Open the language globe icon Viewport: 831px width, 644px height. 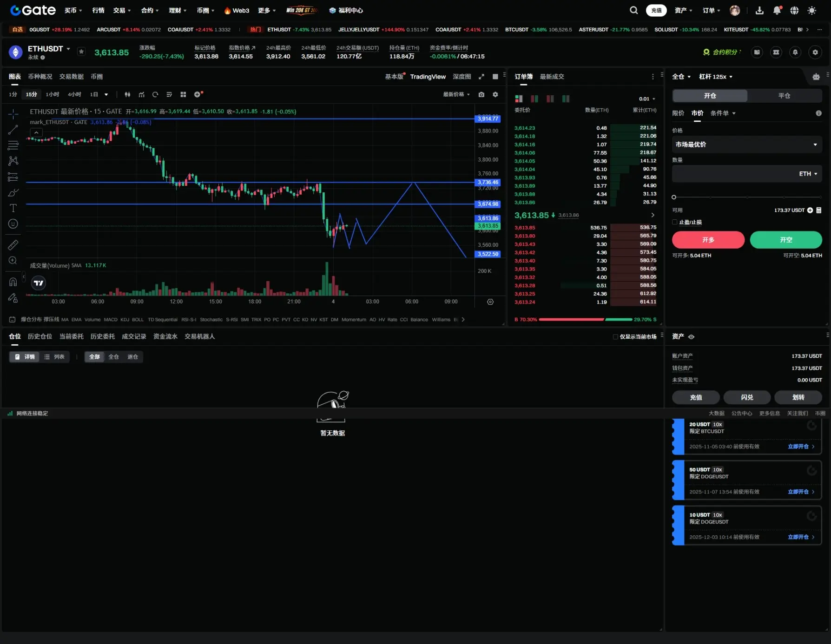point(794,10)
